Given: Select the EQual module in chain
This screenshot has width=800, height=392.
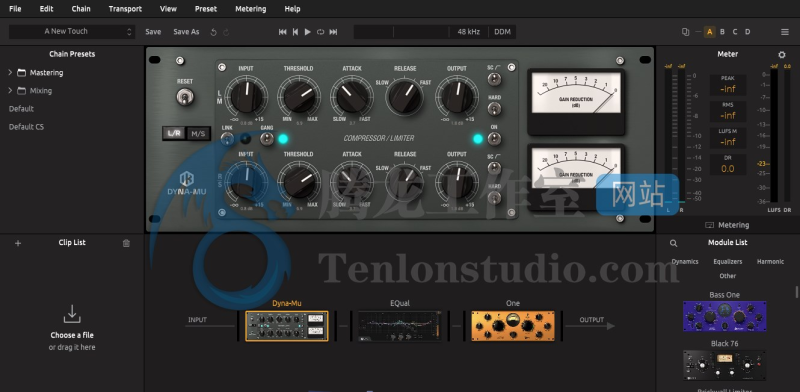Looking at the screenshot, I should coord(400,326).
